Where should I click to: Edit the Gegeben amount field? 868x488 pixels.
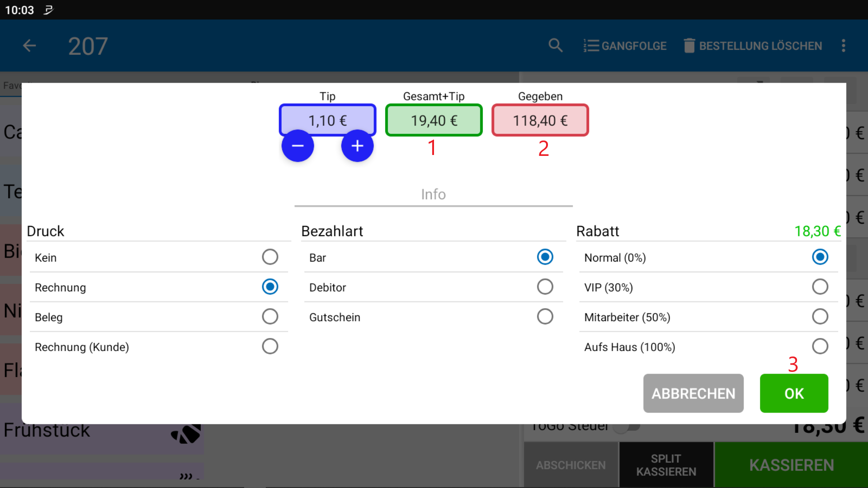point(540,120)
